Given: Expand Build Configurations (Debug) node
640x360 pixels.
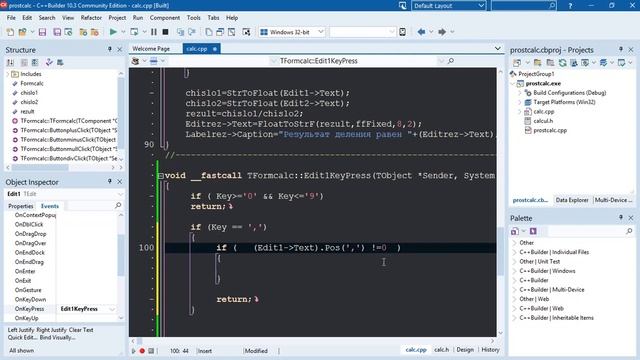Looking at the screenshot, I should tap(520, 93).
